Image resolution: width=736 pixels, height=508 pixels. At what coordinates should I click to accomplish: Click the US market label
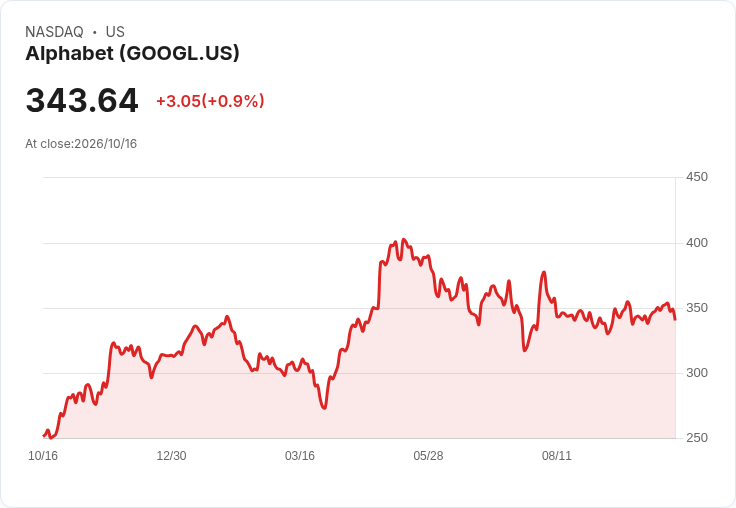[x=115, y=32]
